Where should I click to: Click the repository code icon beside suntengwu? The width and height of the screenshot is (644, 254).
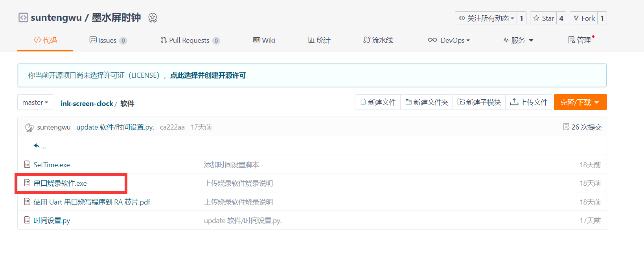click(23, 18)
